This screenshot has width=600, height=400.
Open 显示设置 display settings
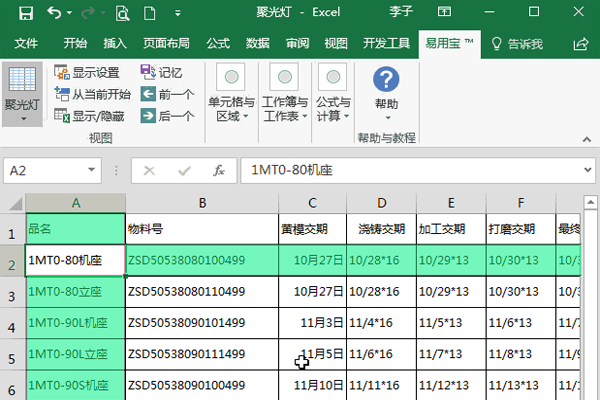(87, 72)
